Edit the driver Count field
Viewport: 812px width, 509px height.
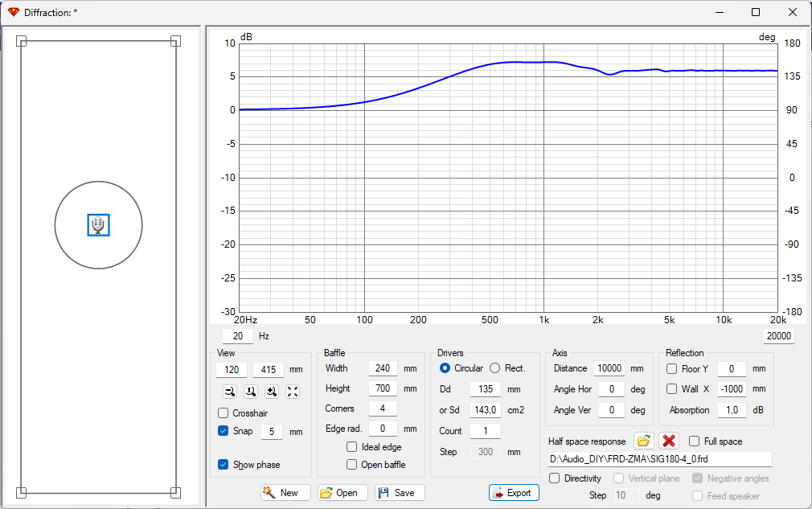pyautogui.click(x=486, y=431)
